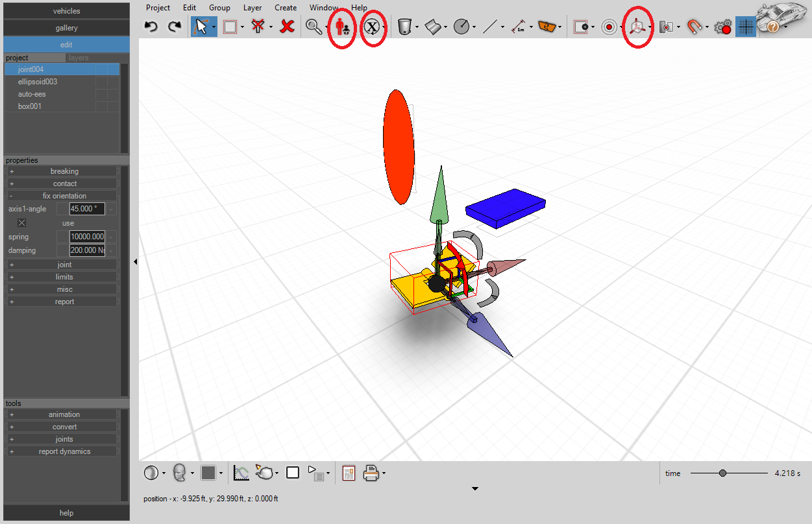Click the white square stop icon
The image size is (812, 524).
pyautogui.click(x=293, y=473)
